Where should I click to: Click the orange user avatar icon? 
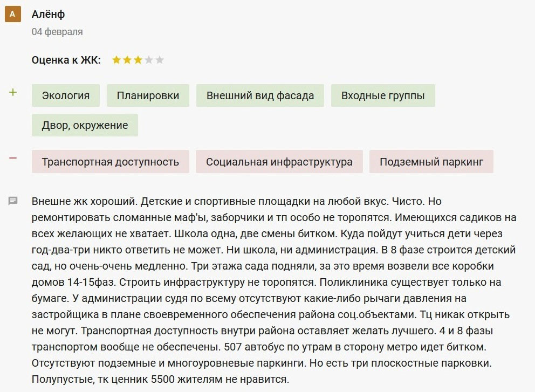coord(12,14)
